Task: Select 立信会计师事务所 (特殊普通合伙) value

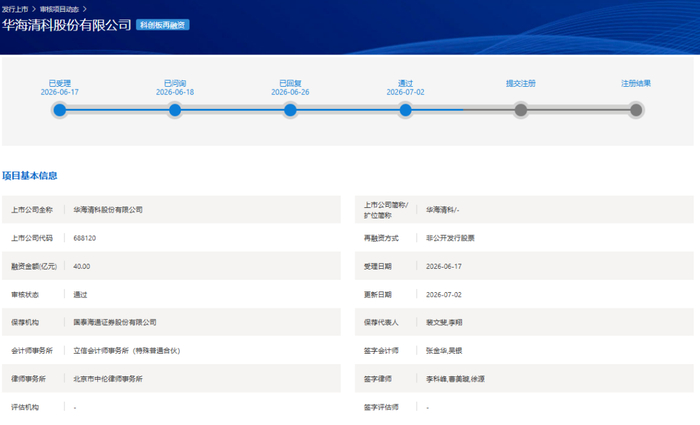Action: (x=127, y=350)
